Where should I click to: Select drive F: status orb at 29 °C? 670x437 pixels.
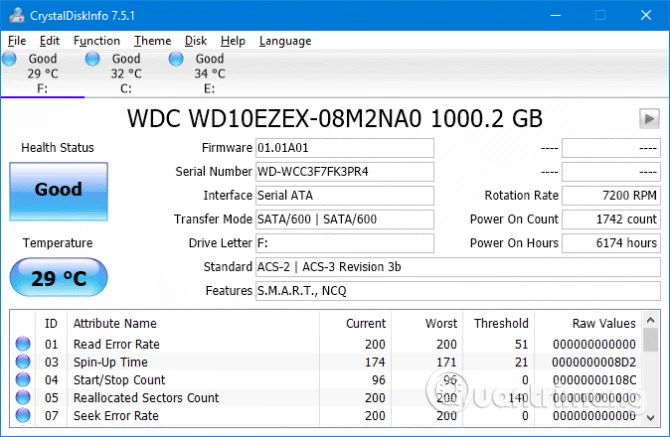coord(9,59)
